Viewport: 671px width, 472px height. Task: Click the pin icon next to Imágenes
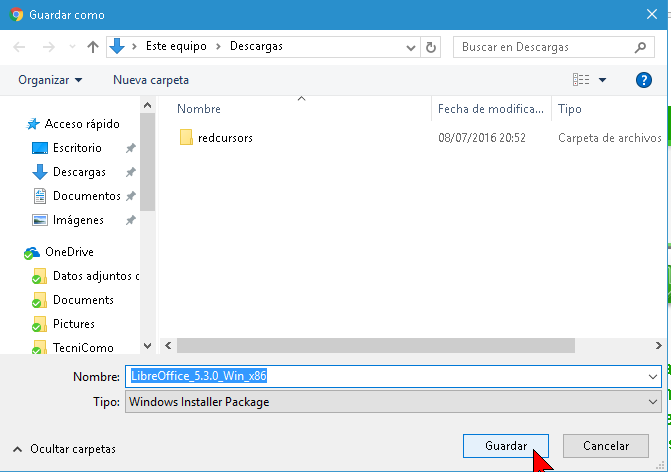tap(131, 220)
